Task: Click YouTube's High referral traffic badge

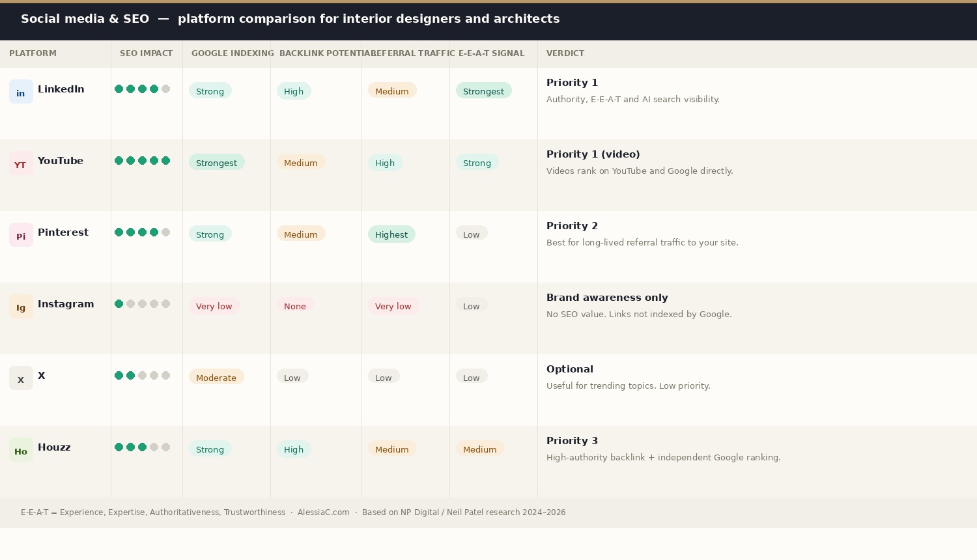Action: pos(385,163)
